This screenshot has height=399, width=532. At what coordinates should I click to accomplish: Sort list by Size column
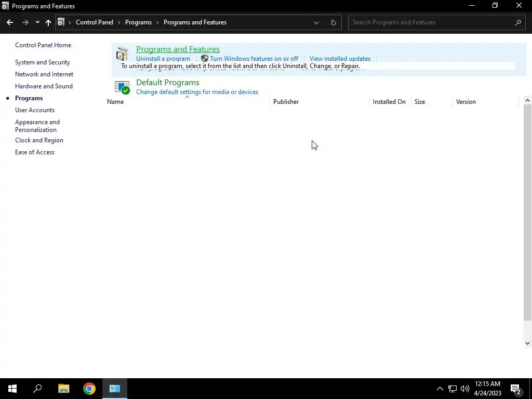pyautogui.click(x=432, y=102)
